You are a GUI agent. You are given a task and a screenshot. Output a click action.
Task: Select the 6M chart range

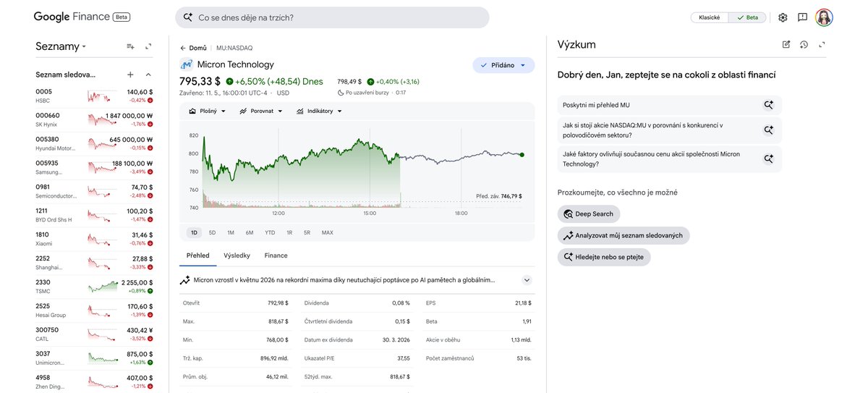point(250,232)
